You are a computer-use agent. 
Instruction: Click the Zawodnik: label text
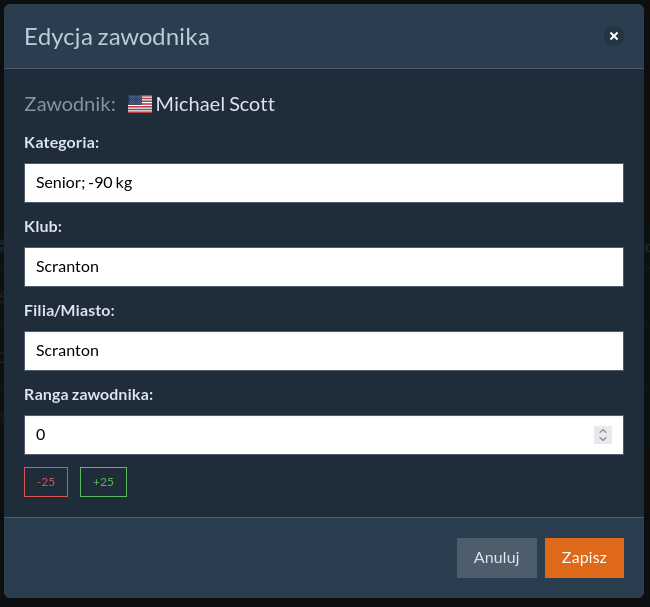[70, 104]
